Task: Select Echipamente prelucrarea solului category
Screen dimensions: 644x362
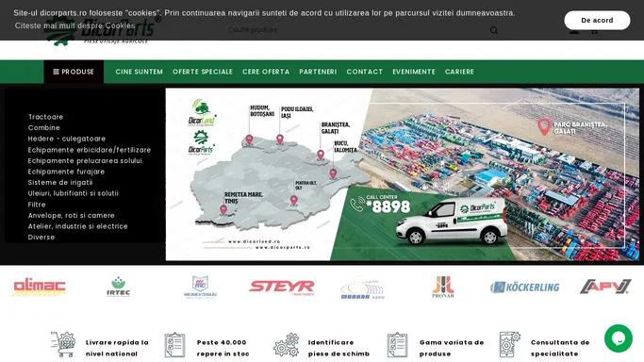Action: click(x=85, y=161)
